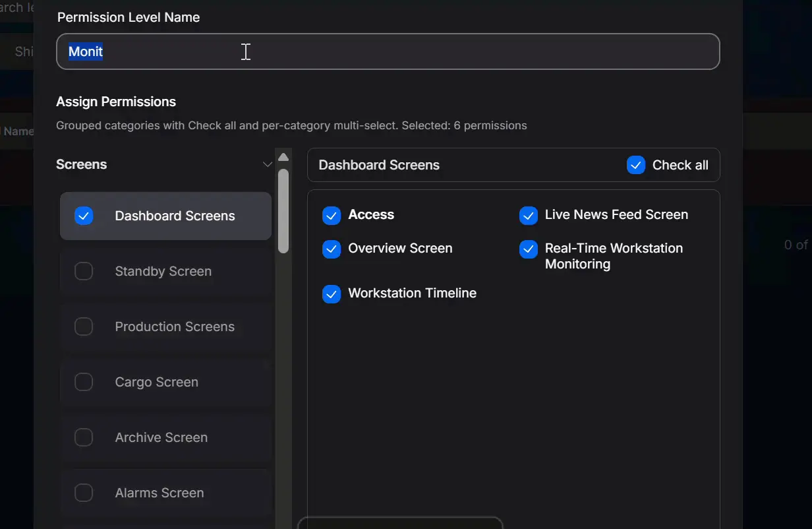The height and width of the screenshot is (529, 812).
Task: Select the Standby Screen category row
Action: tap(165, 271)
